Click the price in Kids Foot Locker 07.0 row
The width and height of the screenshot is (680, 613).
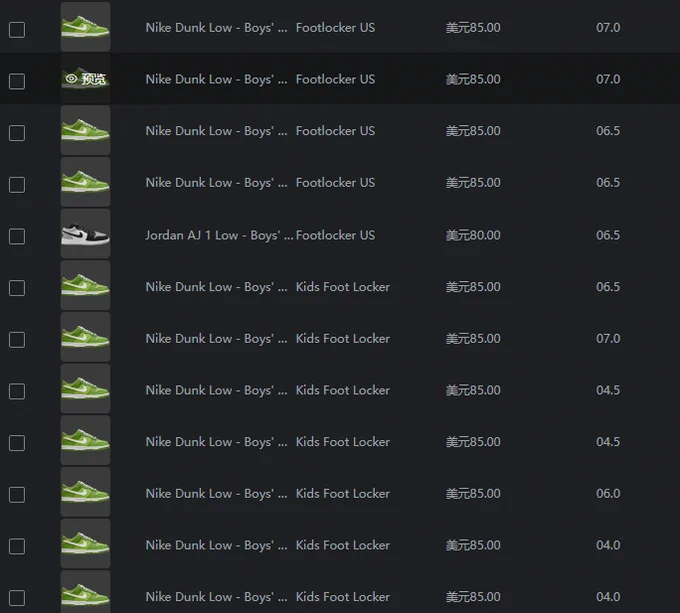coord(473,338)
